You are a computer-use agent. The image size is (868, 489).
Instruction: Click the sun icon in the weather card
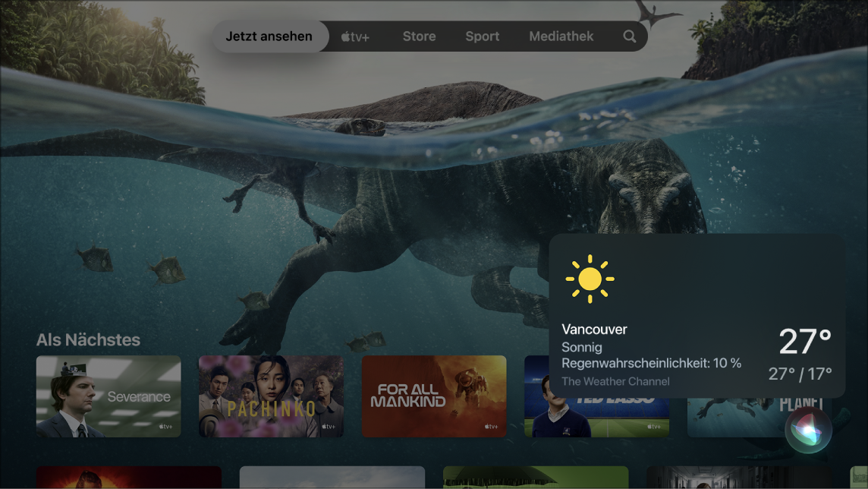pos(590,279)
